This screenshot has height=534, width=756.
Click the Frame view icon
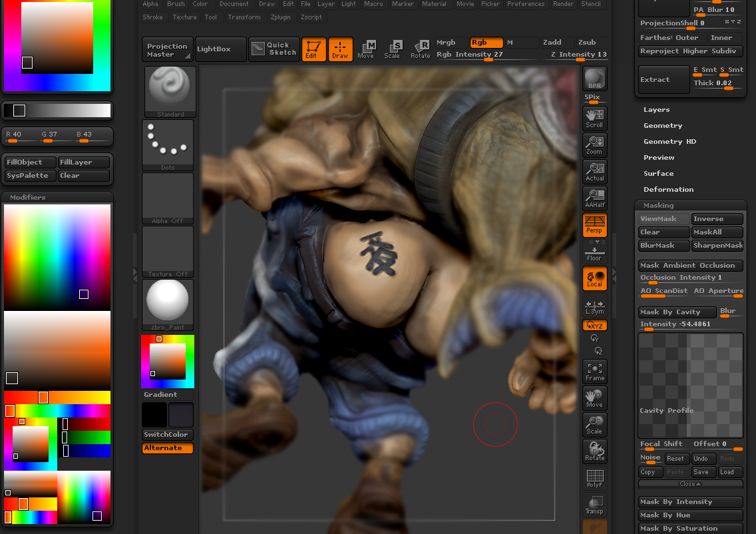click(x=594, y=372)
